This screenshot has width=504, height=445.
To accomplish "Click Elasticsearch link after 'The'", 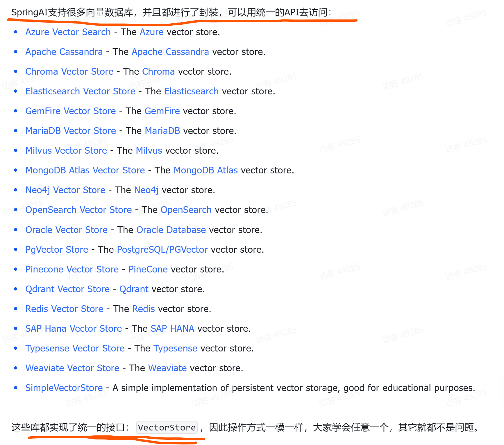I will pos(192,91).
